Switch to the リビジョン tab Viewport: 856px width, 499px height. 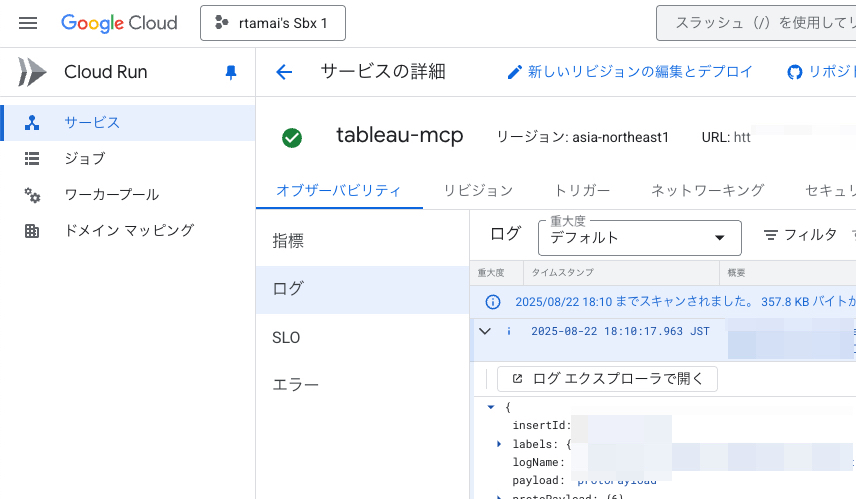(478, 191)
